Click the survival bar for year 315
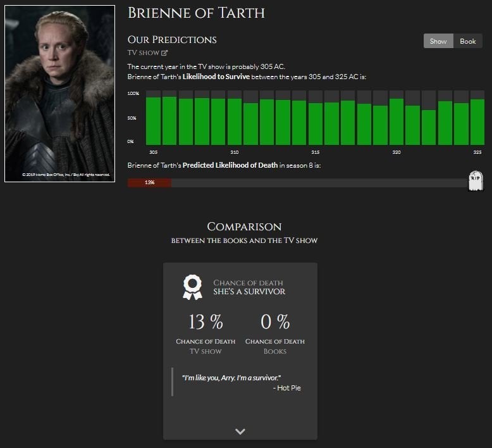This screenshot has height=448, width=492. (316, 123)
